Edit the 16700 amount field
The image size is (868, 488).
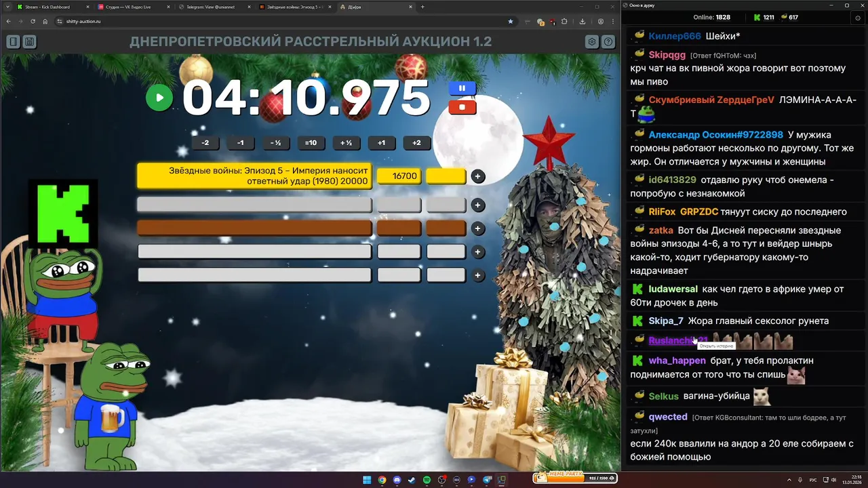pyautogui.click(x=399, y=176)
